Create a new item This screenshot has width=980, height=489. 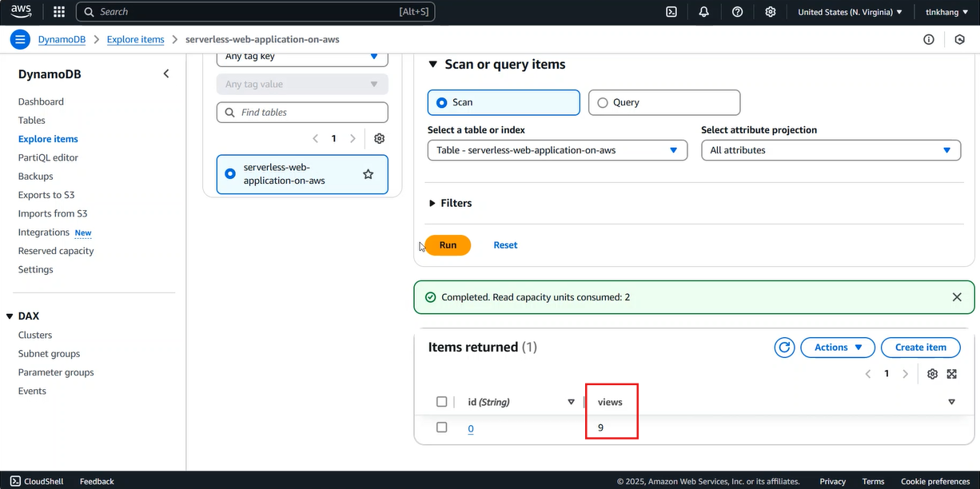(921, 348)
